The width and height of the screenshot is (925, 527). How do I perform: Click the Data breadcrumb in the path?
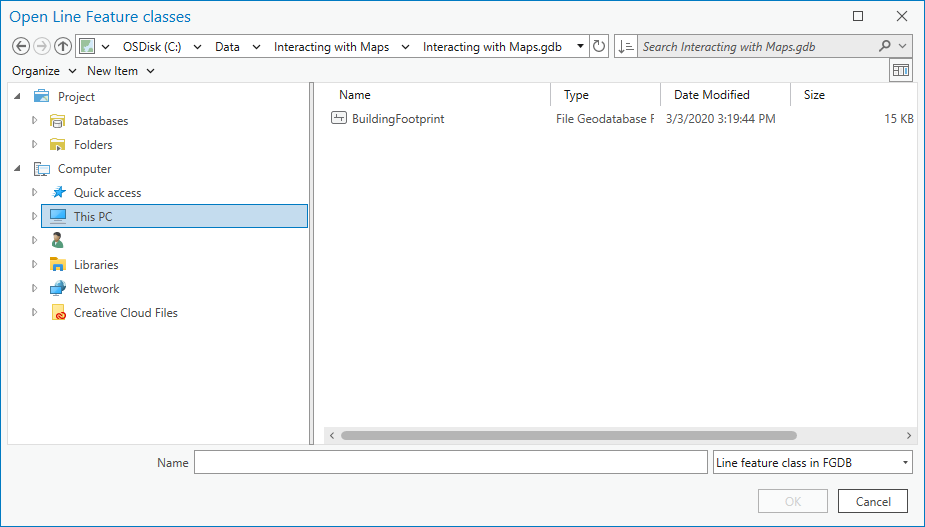coord(227,47)
